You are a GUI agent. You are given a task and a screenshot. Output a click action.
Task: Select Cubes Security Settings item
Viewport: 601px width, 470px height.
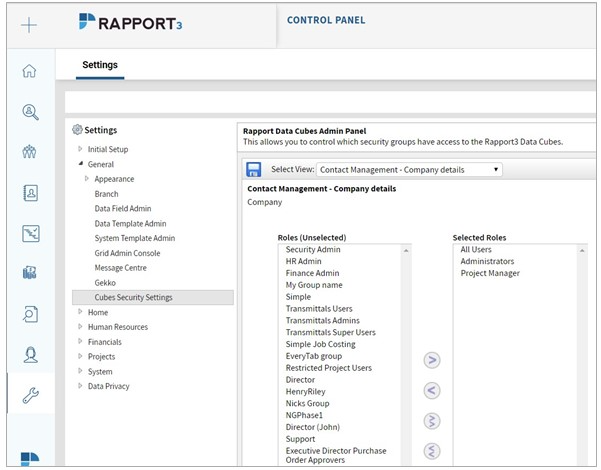click(x=153, y=297)
